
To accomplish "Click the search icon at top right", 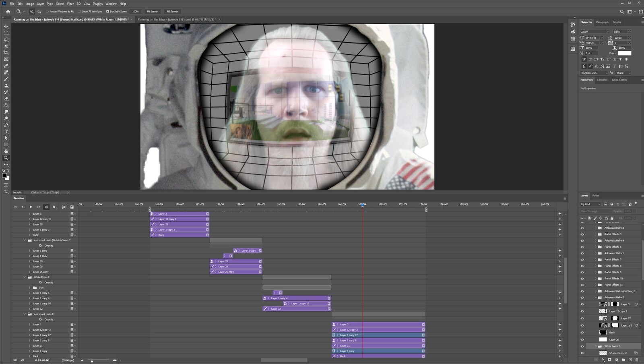I will 622,12.
